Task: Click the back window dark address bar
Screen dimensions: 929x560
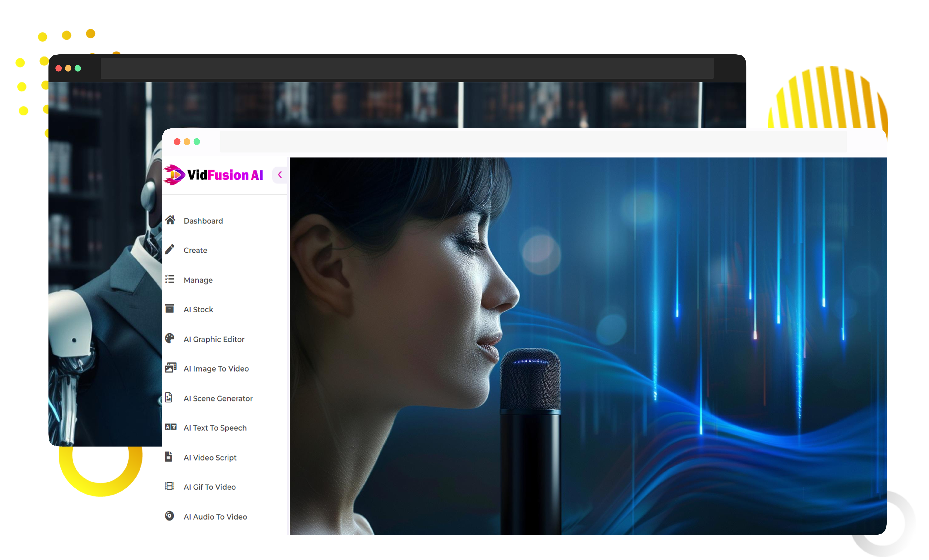Action: 407,69
